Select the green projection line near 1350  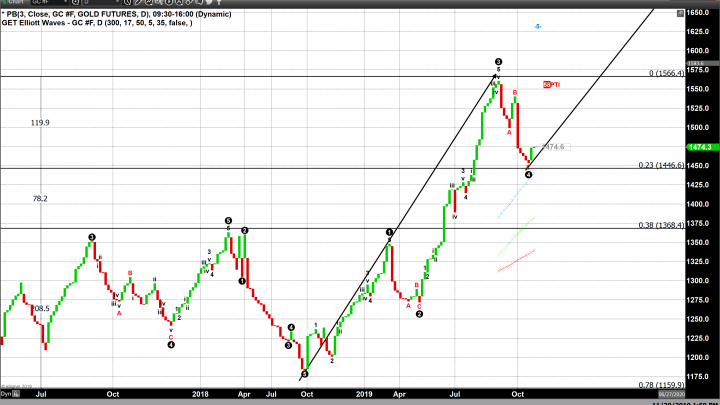tap(517, 236)
